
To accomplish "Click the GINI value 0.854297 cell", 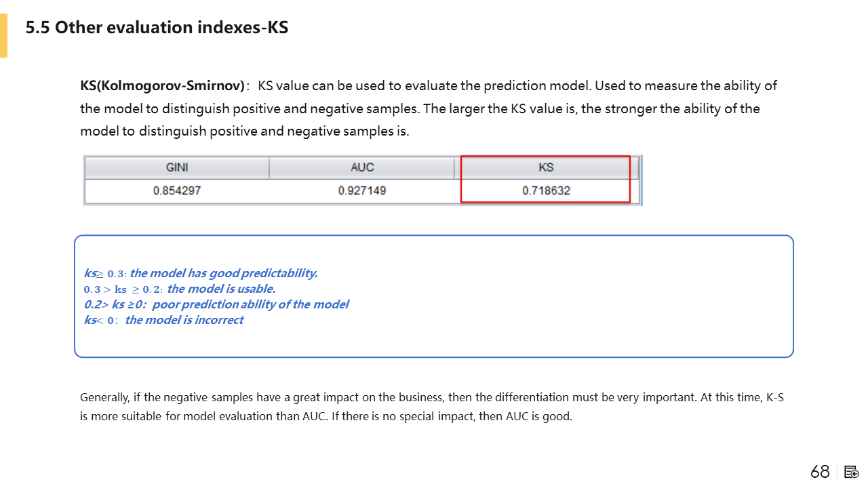I will 177,190.
